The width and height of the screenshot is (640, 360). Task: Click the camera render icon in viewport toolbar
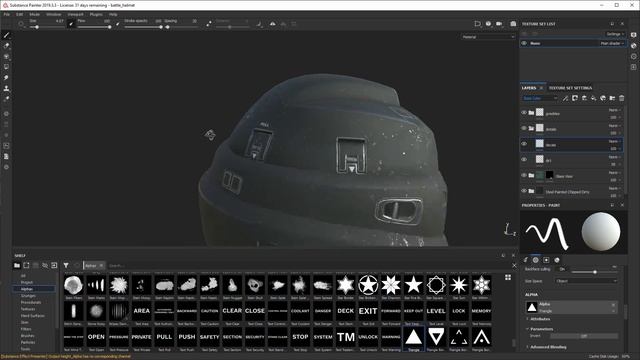pyautogui.click(x=513, y=24)
